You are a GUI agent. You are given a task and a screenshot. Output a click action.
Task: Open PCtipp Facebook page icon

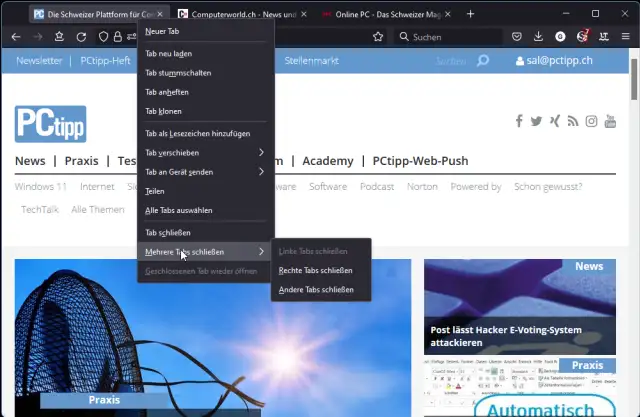(x=519, y=121)
